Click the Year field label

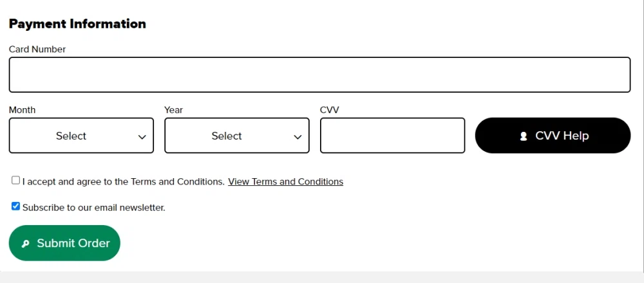pyautogui.click(x=174, y=110)
